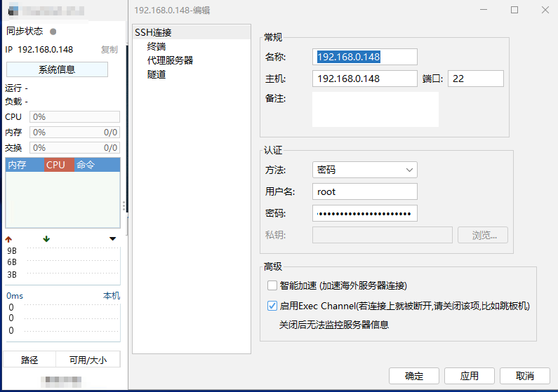Click the 应用 button
This screenshot has width=558, height=392.
(470, 376)
